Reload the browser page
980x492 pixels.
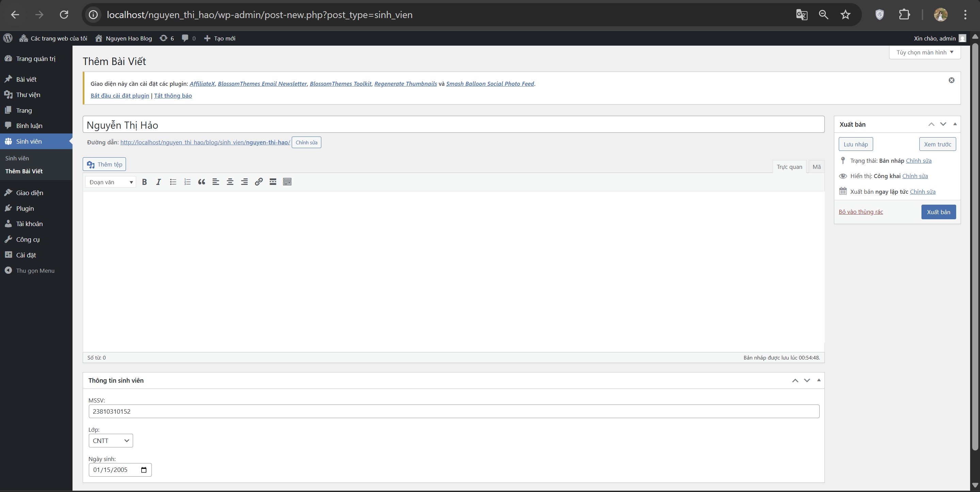pos(64,15)
